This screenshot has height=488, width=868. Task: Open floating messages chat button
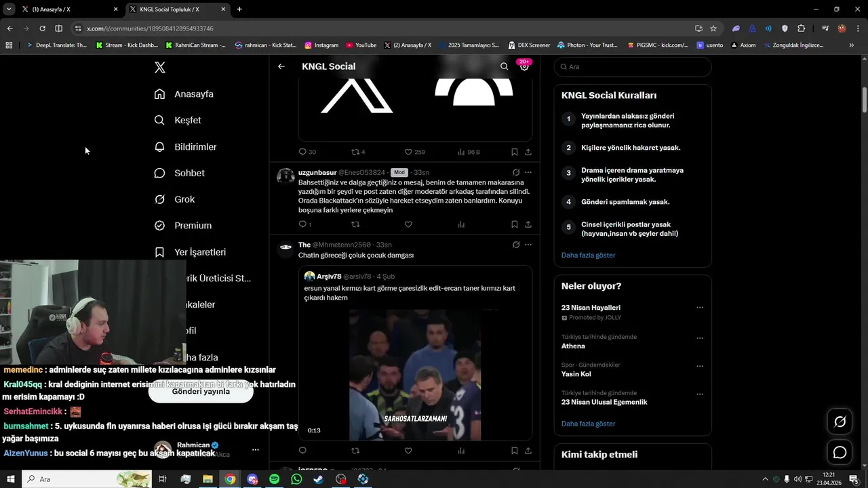(840, 453)
